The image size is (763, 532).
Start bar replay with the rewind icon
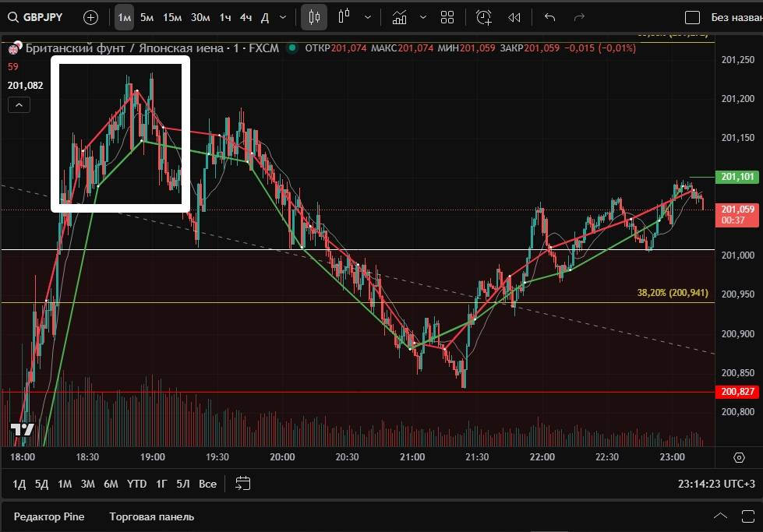pyautogui.click(x=514, y=17)
